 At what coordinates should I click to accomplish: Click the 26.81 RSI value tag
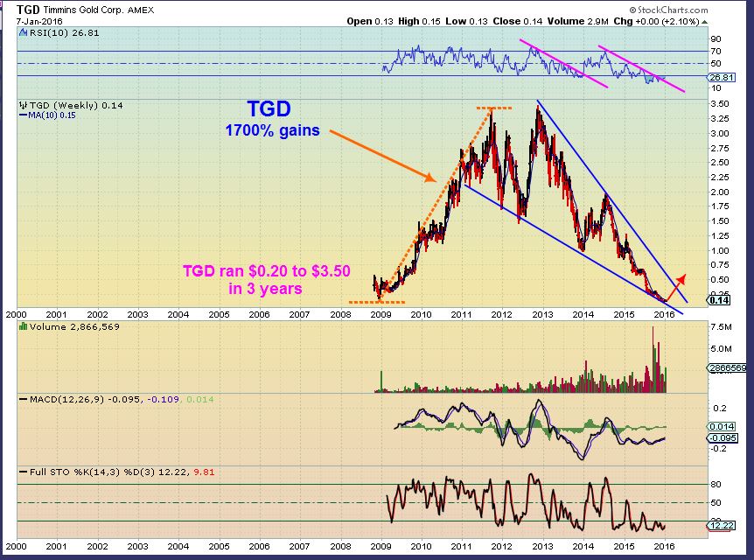coord(722,78)
